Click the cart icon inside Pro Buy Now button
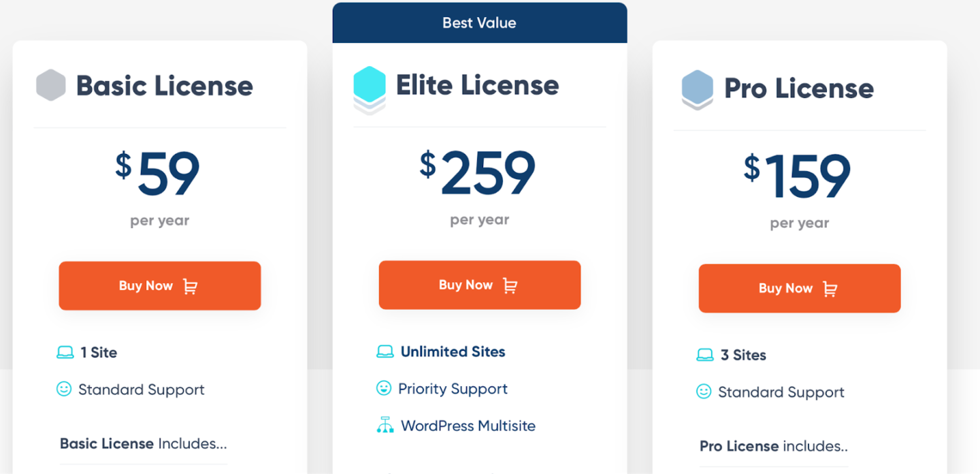This screenshot has width=980, height=474. [830, 288]
